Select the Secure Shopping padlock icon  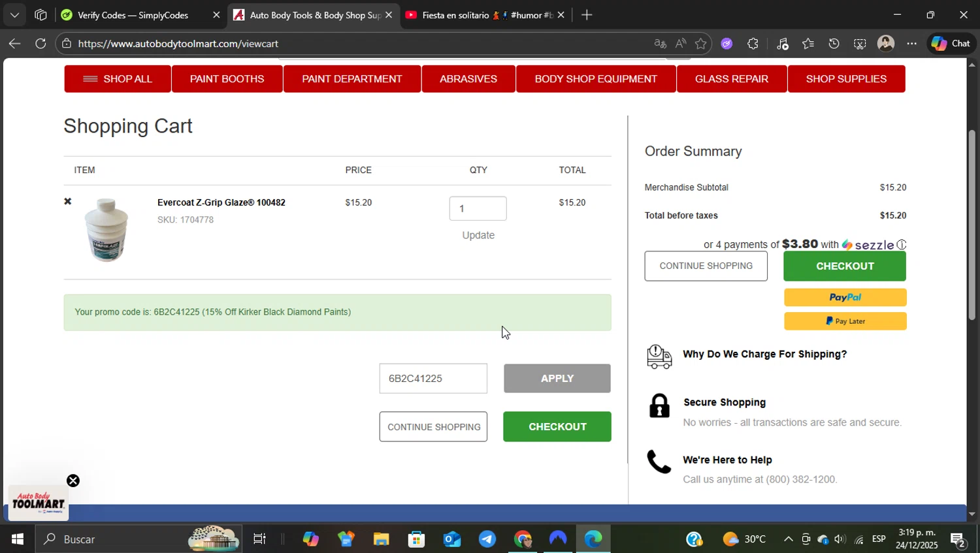point(659,405)
